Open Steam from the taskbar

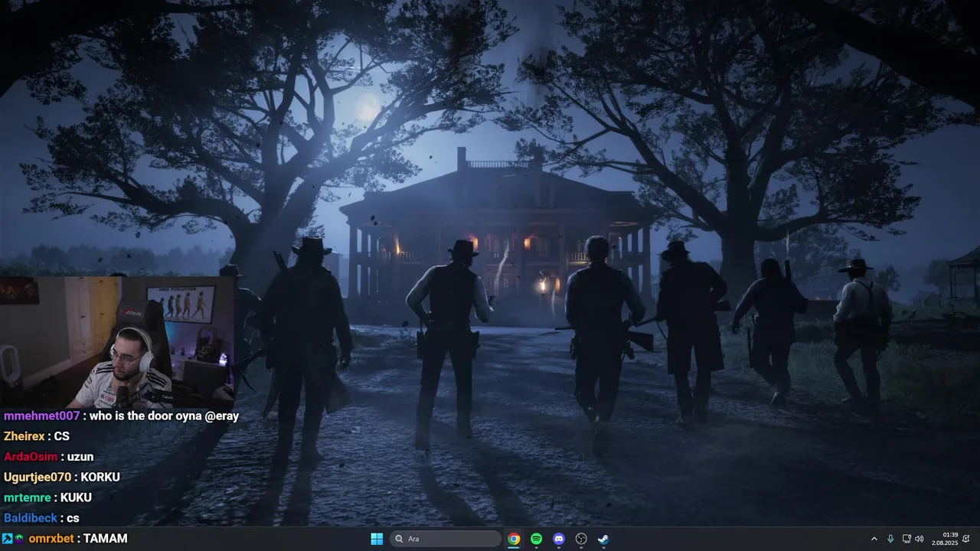point(603,539)
